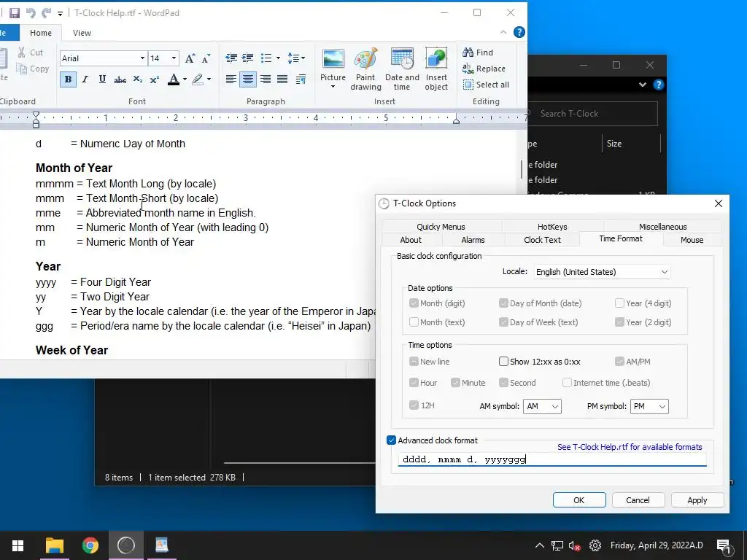
Task: Expand the font color dropdown arrow
Action: pyautogui.click(x=185, y=79)
